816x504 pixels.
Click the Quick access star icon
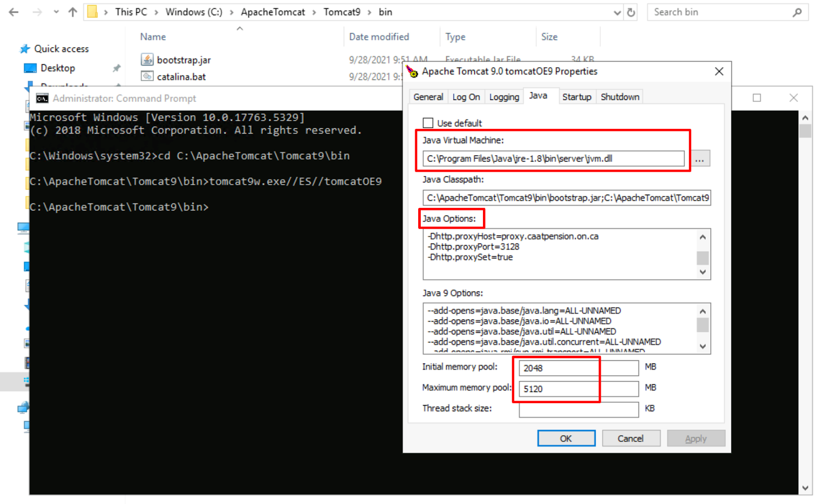[x=25, y=49]
